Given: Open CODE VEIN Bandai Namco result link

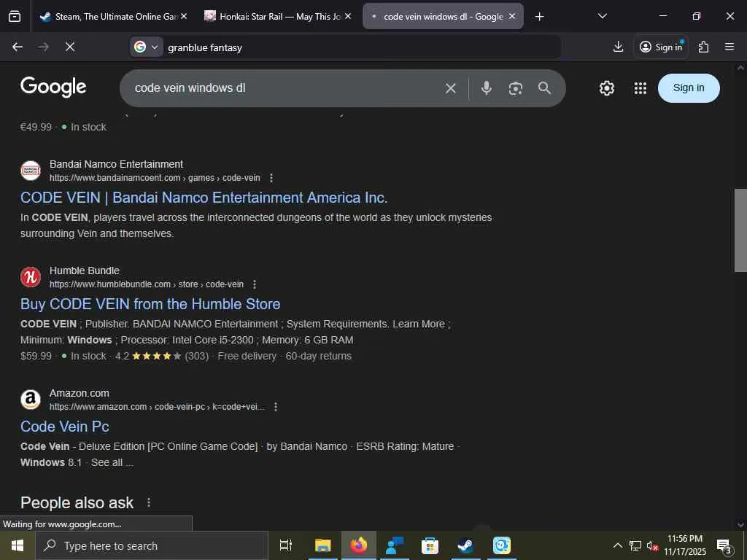Looking at the screenshot, I should (204, 198).
